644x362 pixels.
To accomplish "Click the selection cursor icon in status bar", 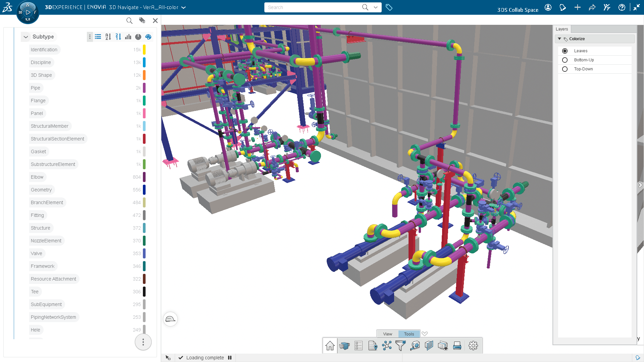I will [x=168, y=358].
